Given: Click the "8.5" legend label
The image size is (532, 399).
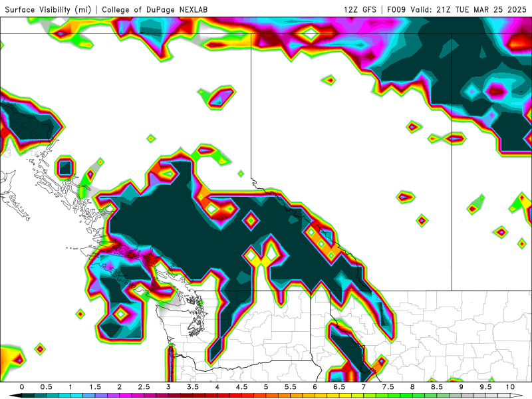Looking at the screenshot, I should (437, 387).
